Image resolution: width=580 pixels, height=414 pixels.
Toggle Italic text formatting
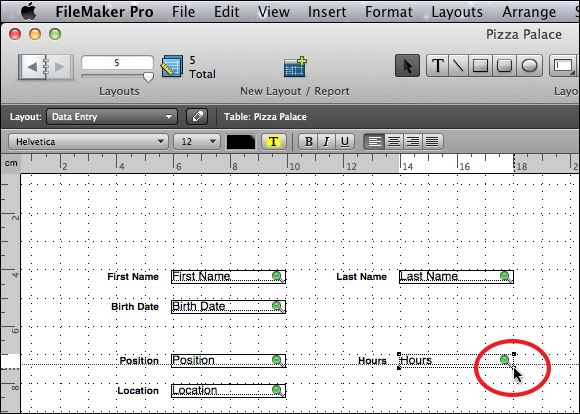(x=326, y=142)
